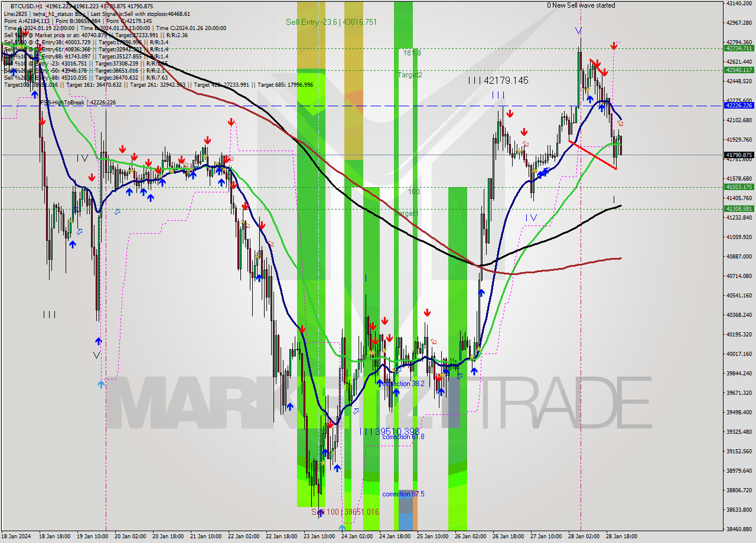Screen dimensions: 756x543
Task: Click the 40887.000 price axis value
Action: (739, 256)
